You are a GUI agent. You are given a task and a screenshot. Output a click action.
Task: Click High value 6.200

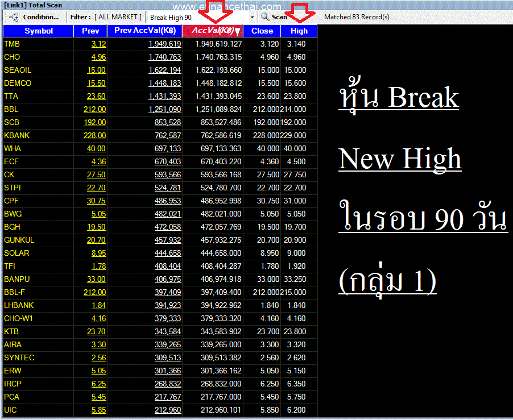[296, 410]
